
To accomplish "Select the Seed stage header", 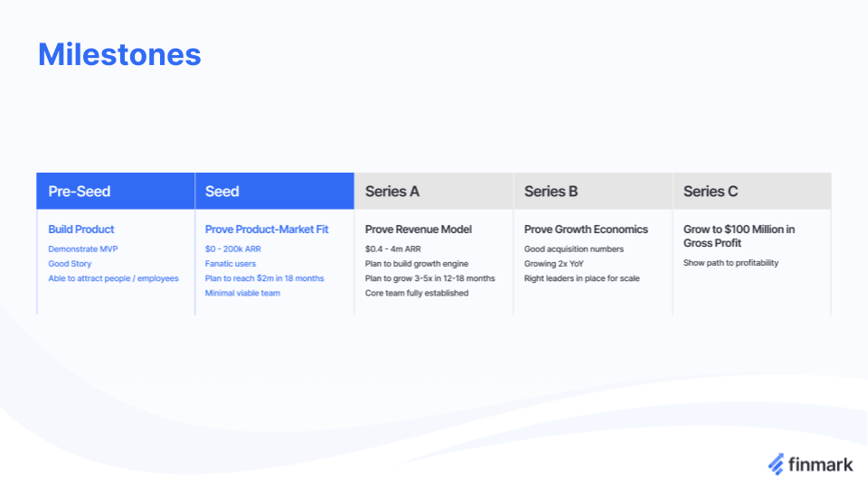I will point(275,191).
